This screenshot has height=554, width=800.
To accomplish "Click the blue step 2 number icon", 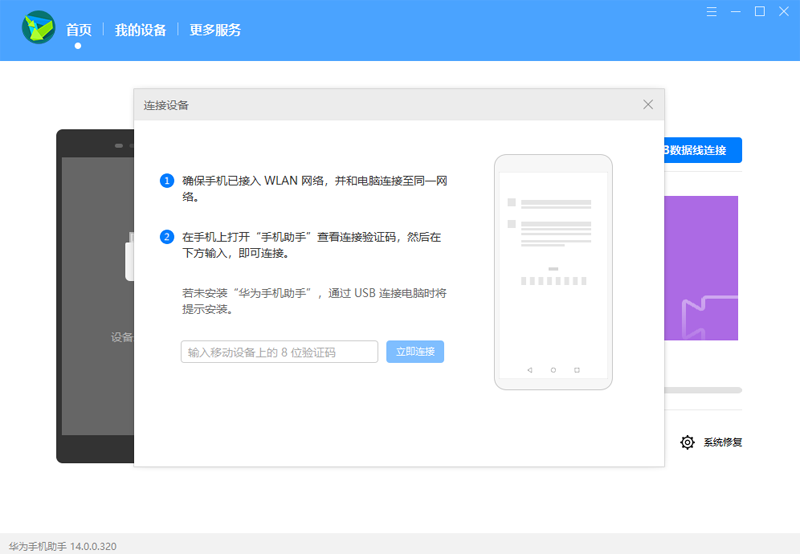I will (167, 237).
